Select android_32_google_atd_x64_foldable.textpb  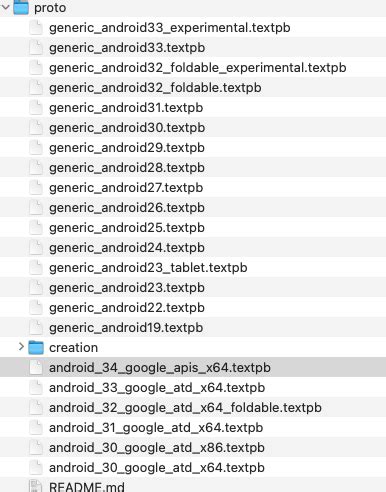click(193, 407)
